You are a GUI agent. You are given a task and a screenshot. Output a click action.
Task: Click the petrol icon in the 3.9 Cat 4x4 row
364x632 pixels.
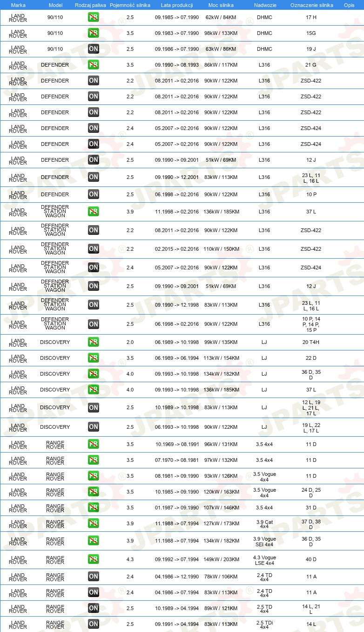click(x=94, y=523)
